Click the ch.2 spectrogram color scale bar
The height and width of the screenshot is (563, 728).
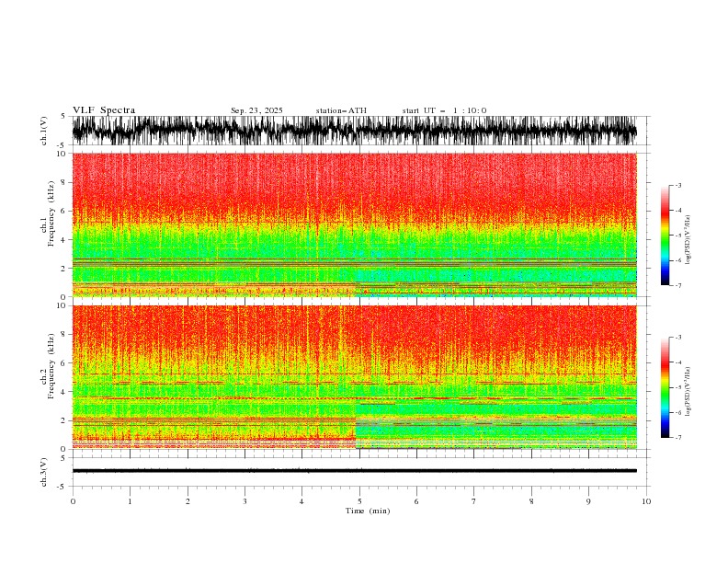pos(665,387)
